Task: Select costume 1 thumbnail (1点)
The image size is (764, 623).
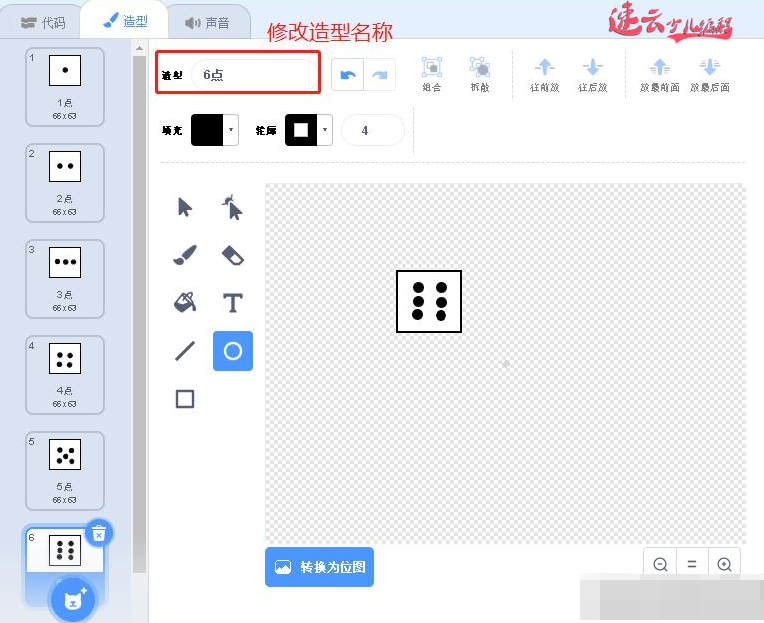Action: point(65,87)
